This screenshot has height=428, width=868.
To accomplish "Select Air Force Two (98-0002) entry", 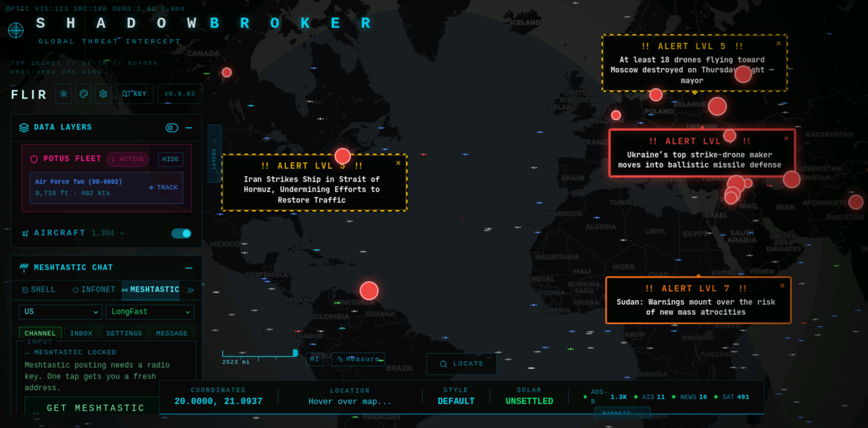I will 106,187.
